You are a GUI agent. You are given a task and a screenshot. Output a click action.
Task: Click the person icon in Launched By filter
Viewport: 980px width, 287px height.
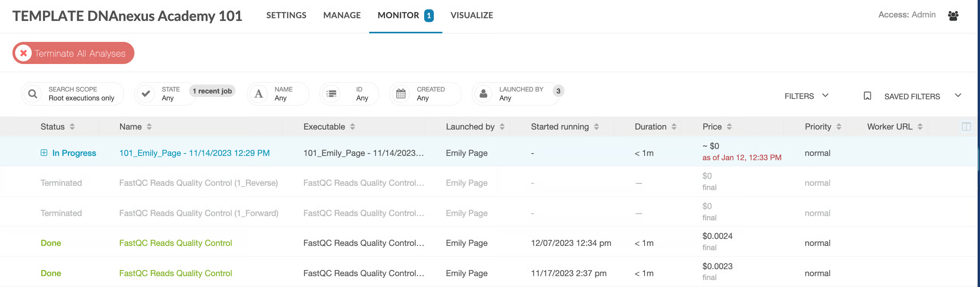coord(483,94)
